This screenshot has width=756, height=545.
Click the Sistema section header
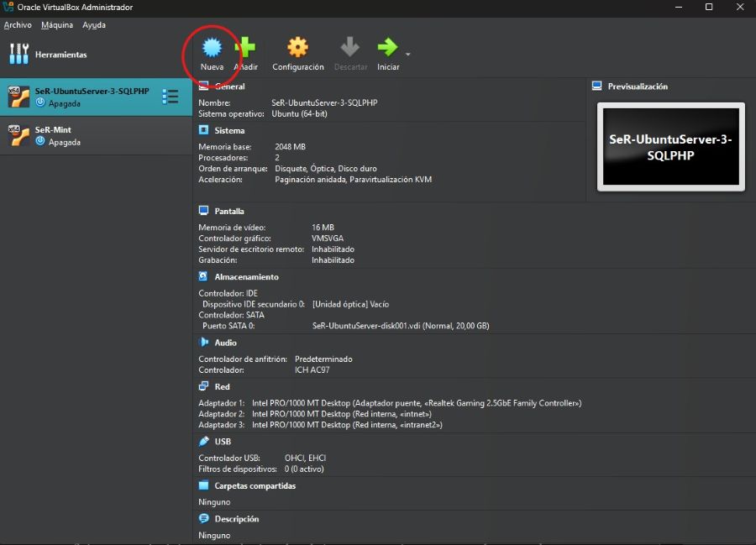click(229, 131)
